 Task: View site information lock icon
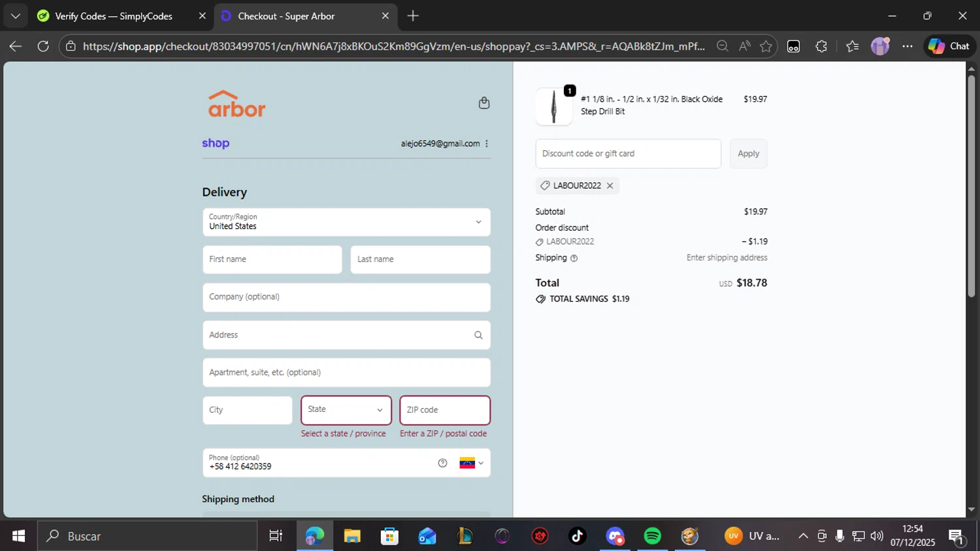[71, 46]
